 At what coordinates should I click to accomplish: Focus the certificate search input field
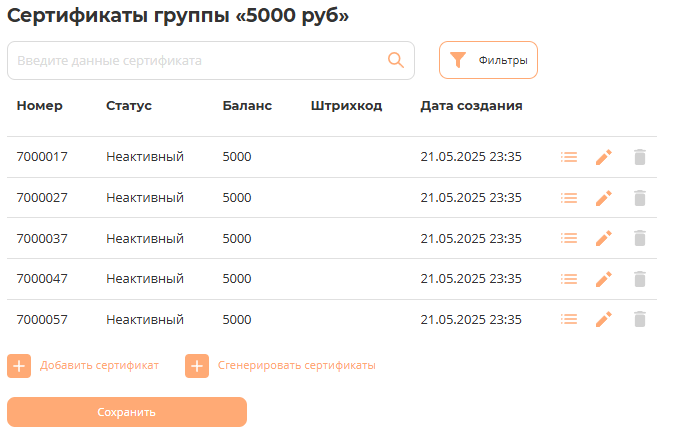[x=195, y=60]
